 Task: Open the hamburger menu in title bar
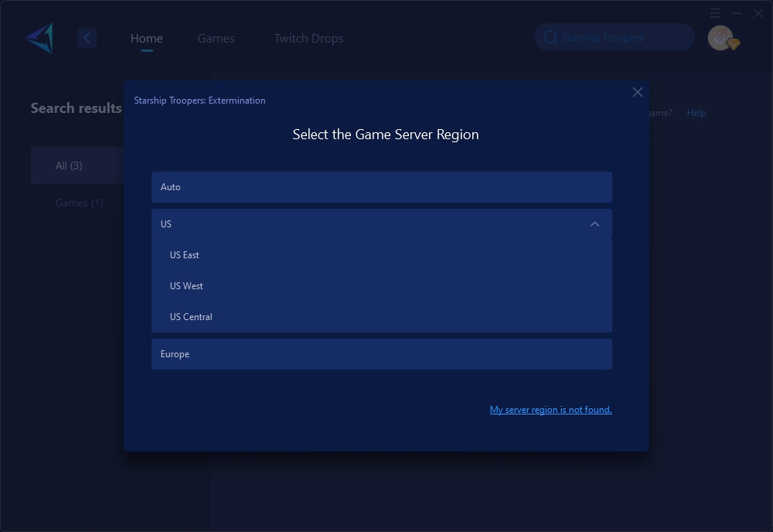pyautogui.click(x=715, y=13)
